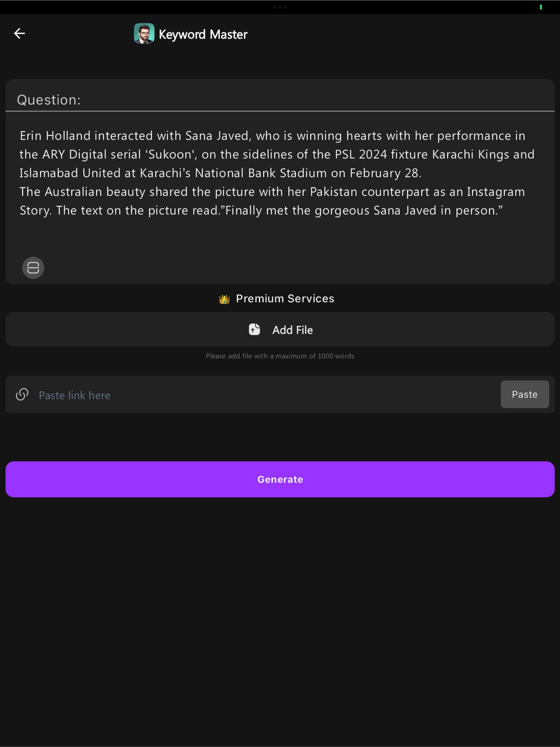Select Add File to upload a document
This screenshot has width=560, height=747.
280,329
